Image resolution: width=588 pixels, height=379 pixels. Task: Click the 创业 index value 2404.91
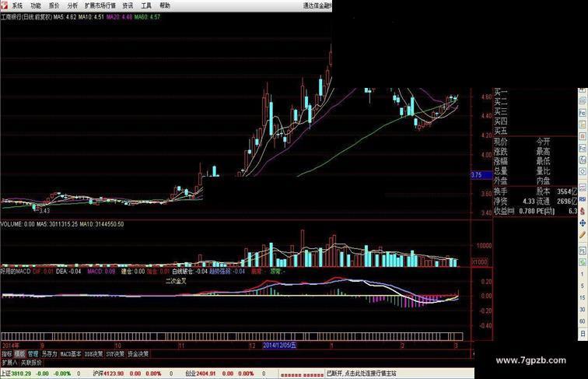pos(206,374)
